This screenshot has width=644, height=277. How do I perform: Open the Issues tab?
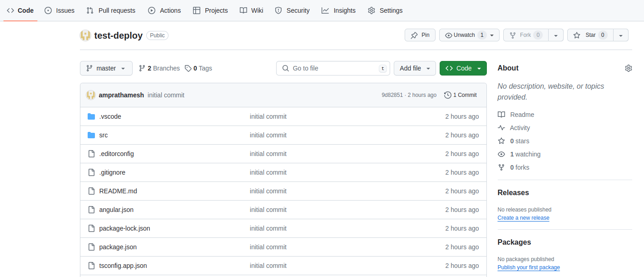59,10
